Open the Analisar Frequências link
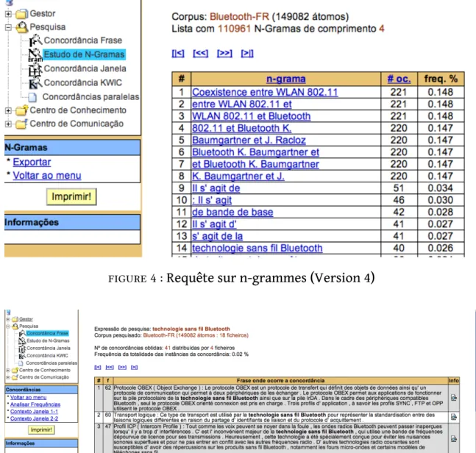Viewport: 476px width, 453px height. pos(35,404)
